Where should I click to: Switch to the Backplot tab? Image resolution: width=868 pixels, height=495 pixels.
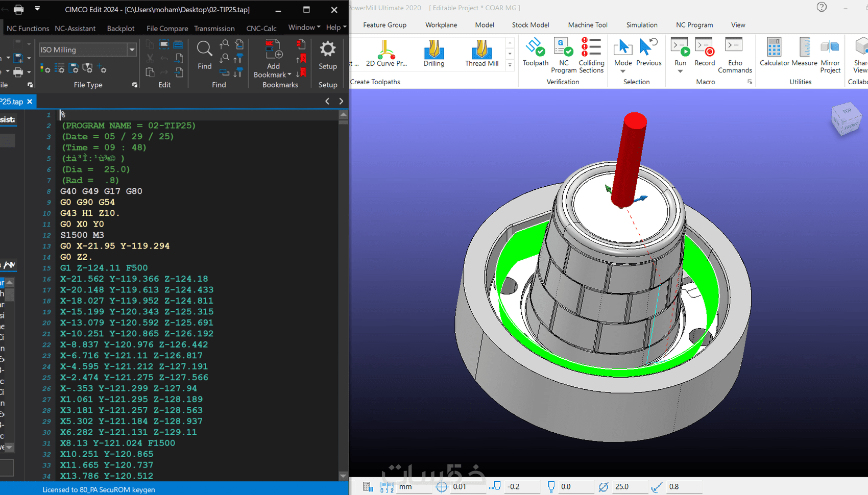pos(121,29)
